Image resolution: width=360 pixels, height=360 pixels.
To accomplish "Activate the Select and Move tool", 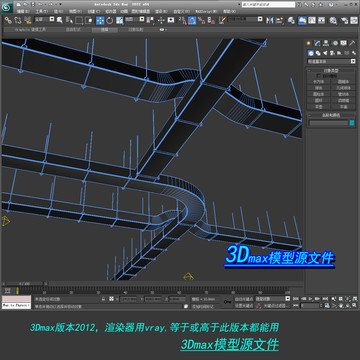I will pyautogui.click(x=100, y=20).
